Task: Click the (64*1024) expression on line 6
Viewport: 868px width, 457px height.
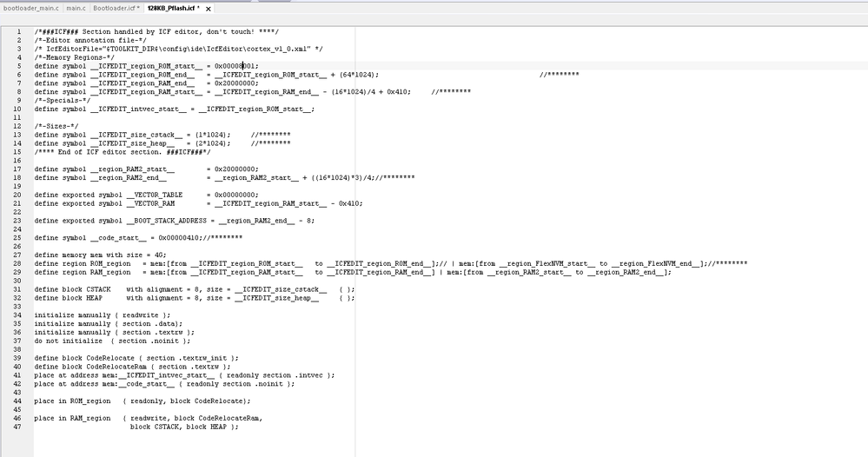Action: coord(358,75)
